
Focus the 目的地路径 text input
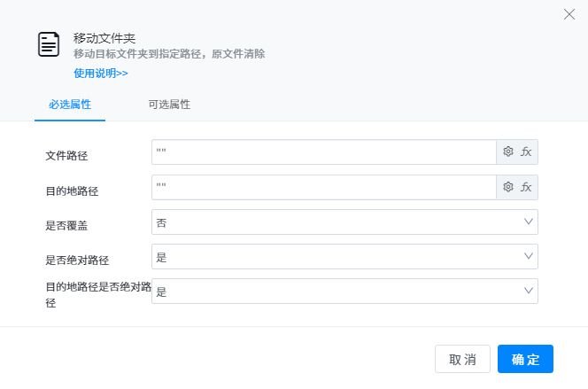coord(323,187)
